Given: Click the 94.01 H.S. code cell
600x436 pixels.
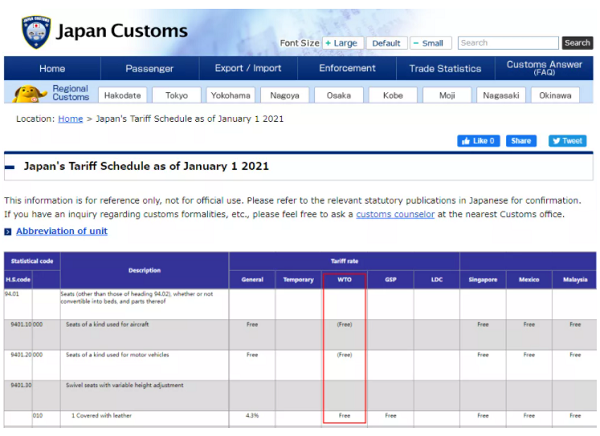Looking at the screenshot, I should tap(18, 304).
